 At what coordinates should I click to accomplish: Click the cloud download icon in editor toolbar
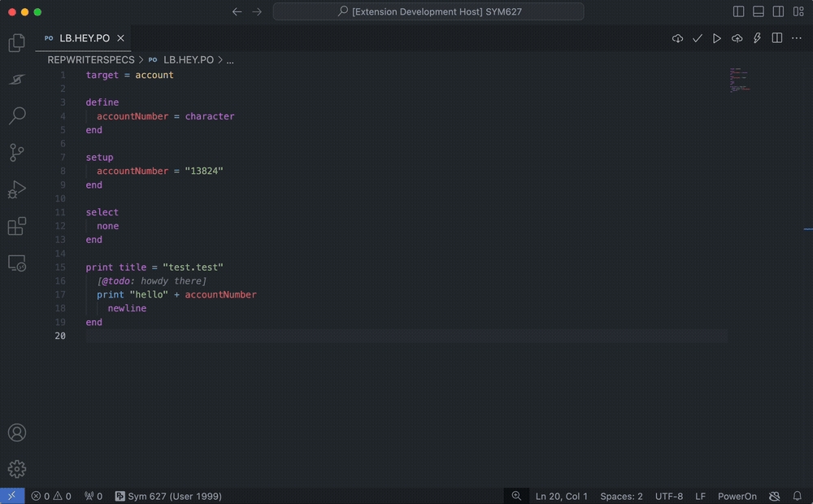677,38
